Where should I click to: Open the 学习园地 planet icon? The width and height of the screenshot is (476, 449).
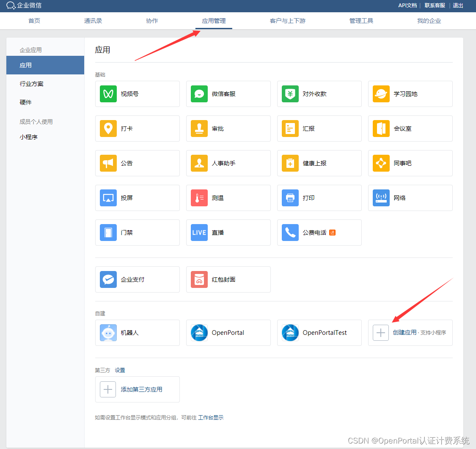click(x=381, y=94)
